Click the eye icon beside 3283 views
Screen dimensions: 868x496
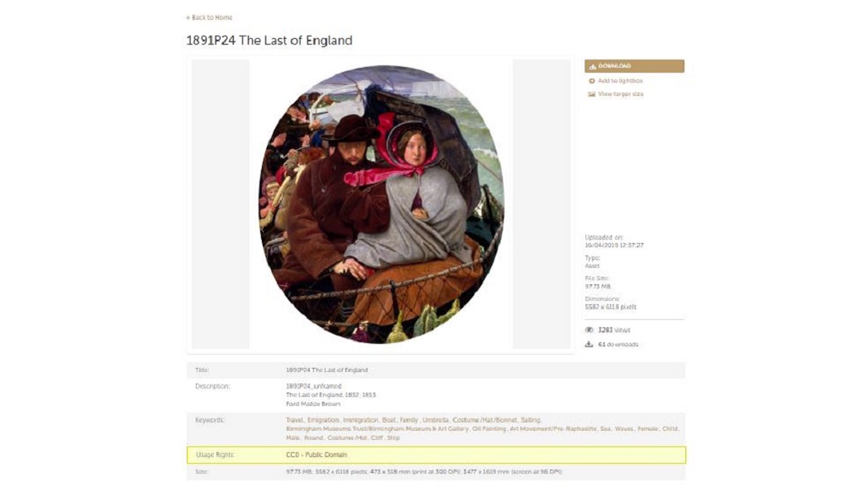(588, 328)
